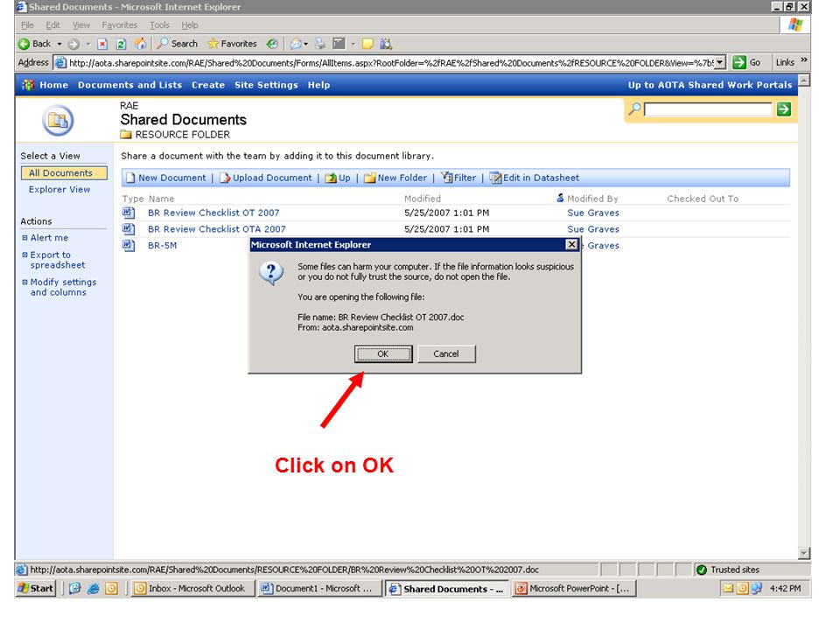Click New Folder in library toolbar
This screenshot has height=630, width=840.
395,178
